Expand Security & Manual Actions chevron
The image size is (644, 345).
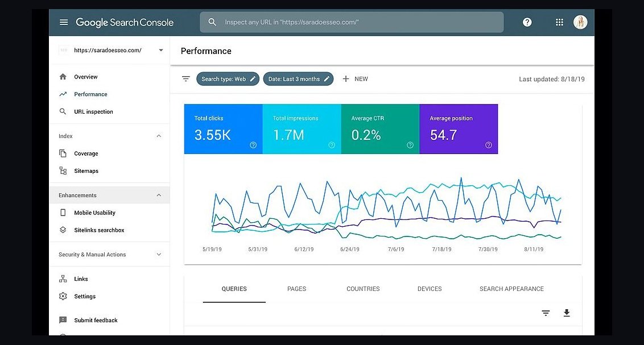tap(159, 254)
